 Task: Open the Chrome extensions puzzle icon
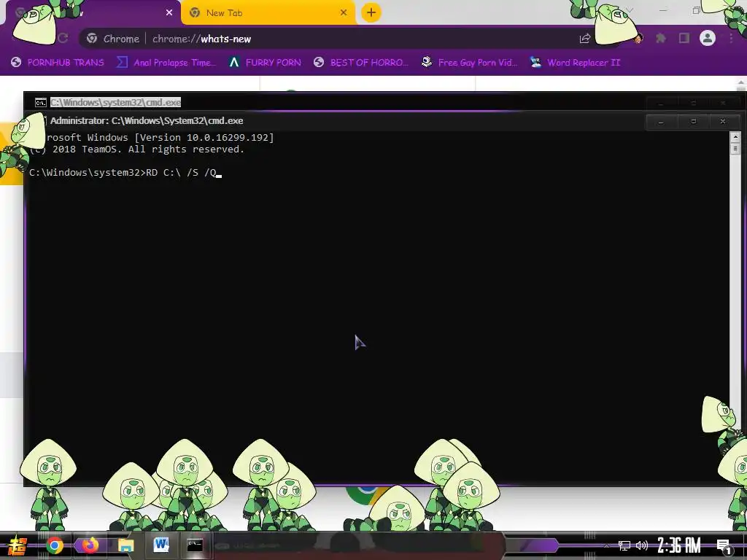pos(661,38)
